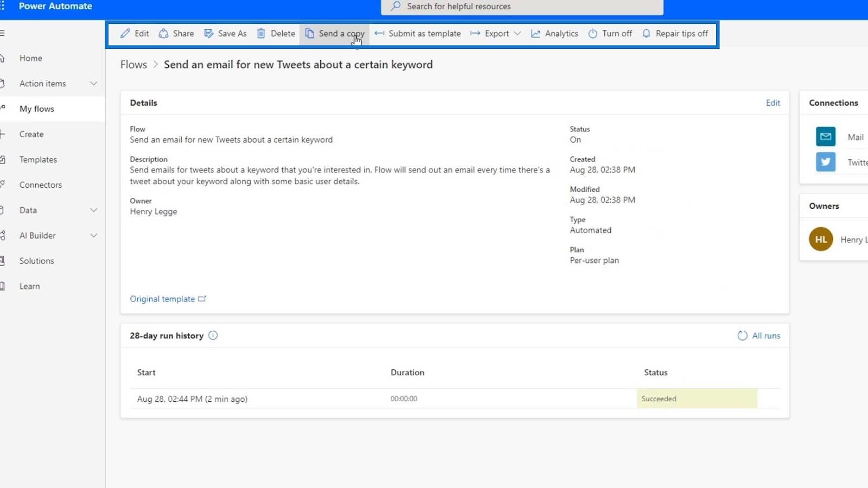Click the run history info icon
The height and width of the screenshot is (488, 868).
pyautogui.click(x=213, y=336)
